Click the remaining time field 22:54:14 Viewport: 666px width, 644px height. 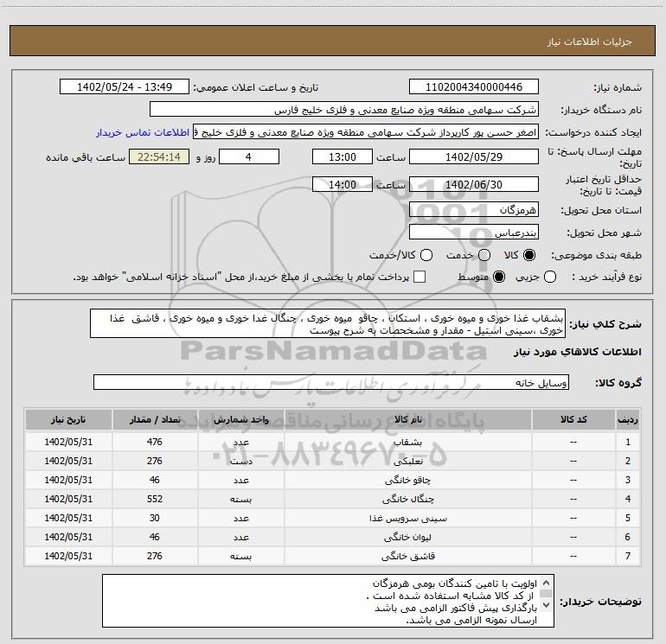[159, 156]
